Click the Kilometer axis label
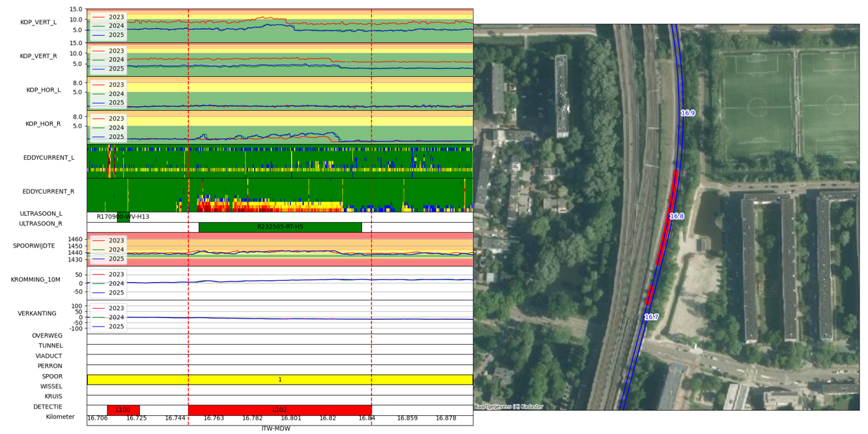The width and height of the screenshot is (868, 434). (x=60, y=417)
